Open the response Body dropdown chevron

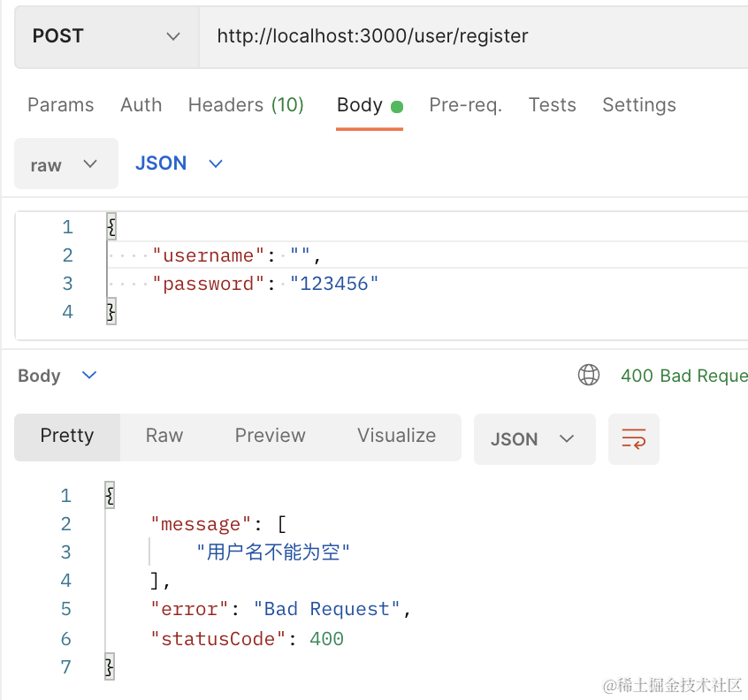pyautogui.click(x=89, y=376)
